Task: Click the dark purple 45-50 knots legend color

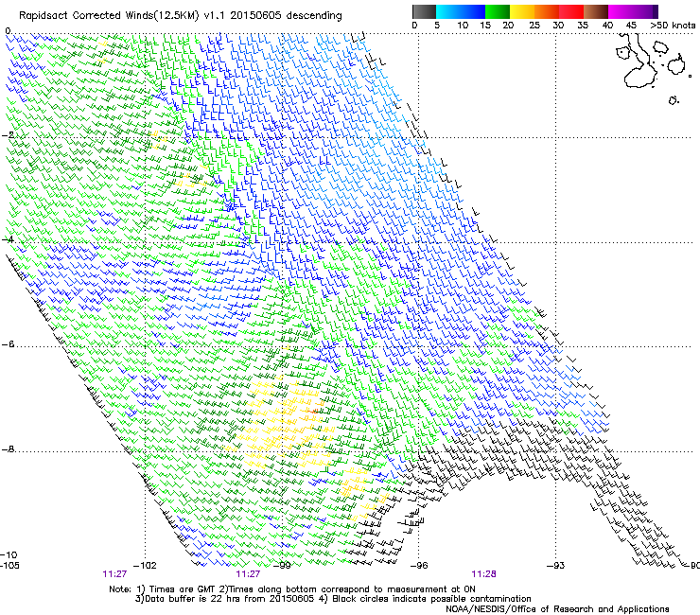Action: point(645,11)
